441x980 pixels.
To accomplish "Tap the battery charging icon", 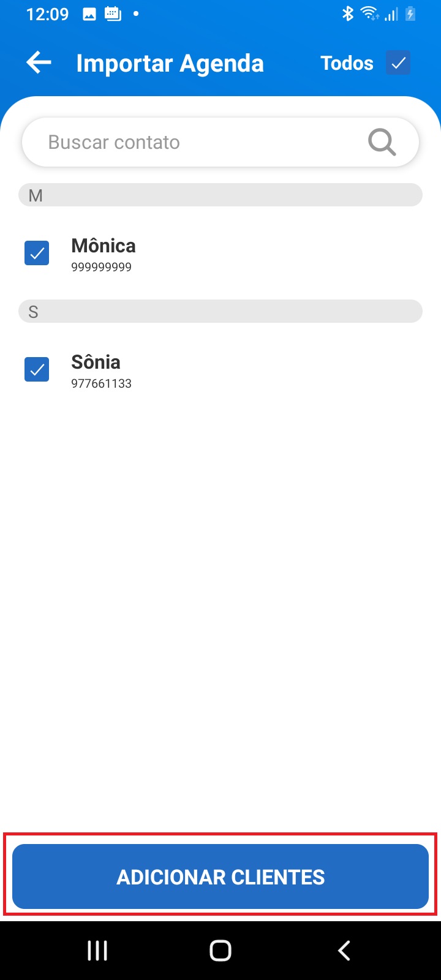I will [x=410, y=13].
